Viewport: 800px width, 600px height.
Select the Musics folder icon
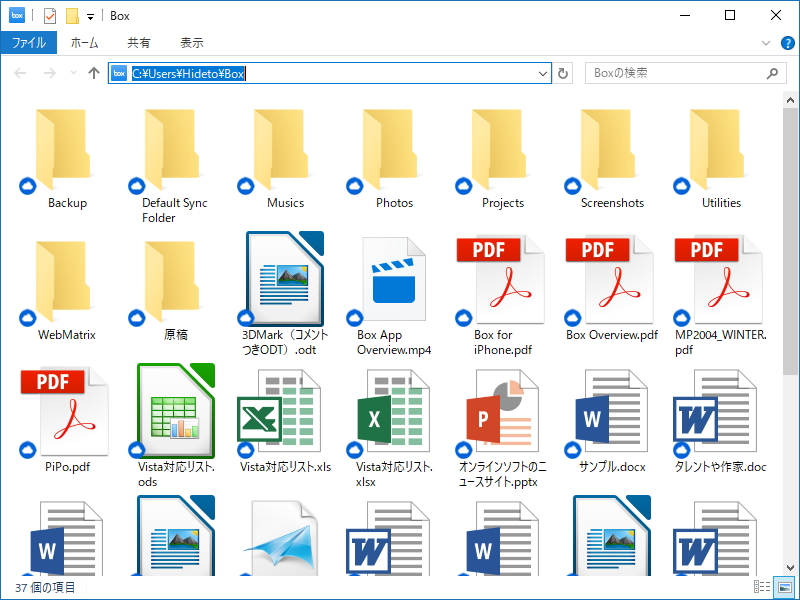coord(281,150)
